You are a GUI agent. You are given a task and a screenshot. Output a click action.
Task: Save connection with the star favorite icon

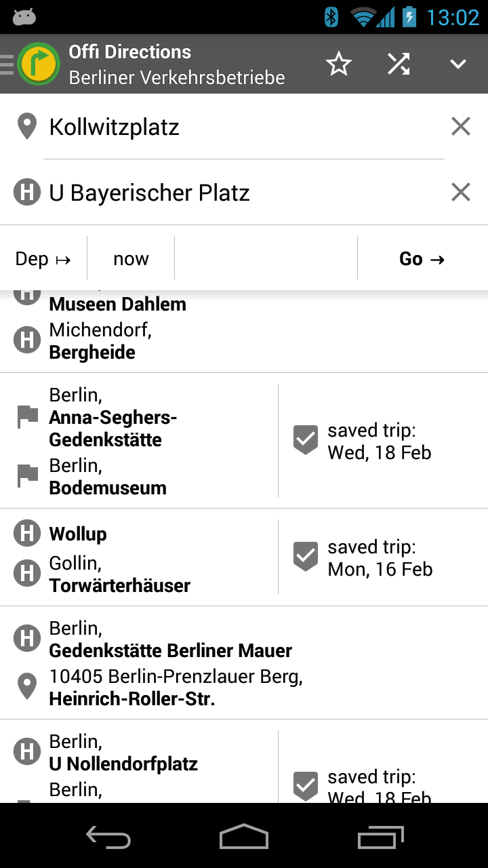(x=338, y=64)
